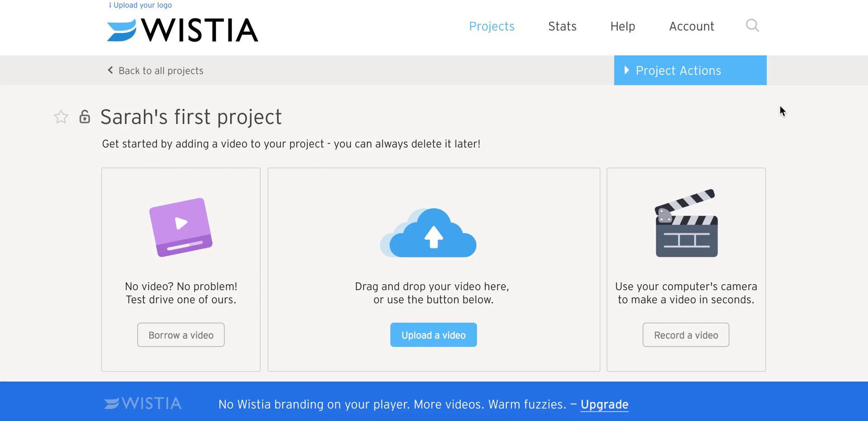The height and width of the screenshot is (421, 868).
Task: Click the clapperboard camera illustration
Action: (x=686, y=223)
